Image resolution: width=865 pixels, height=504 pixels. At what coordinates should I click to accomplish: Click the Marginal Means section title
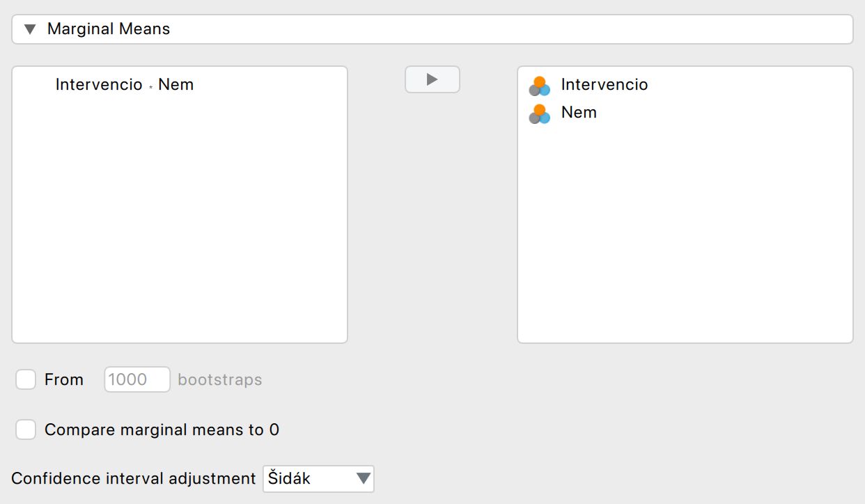(x=109, y=29)
